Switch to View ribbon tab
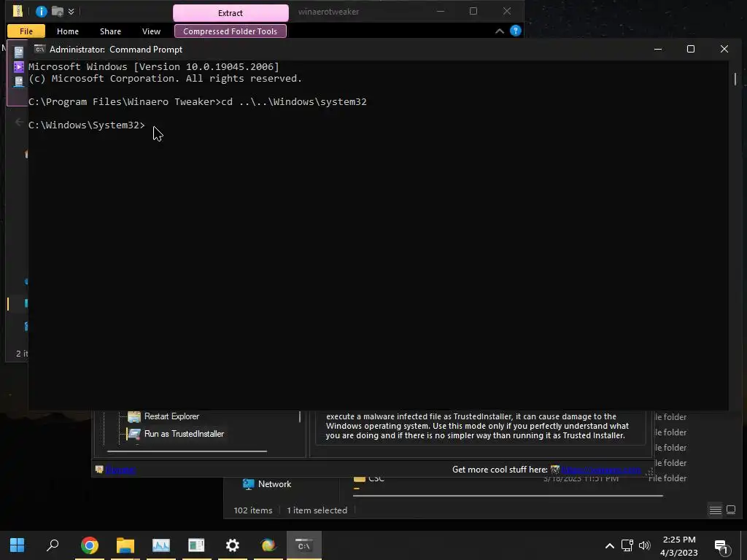This screenshot has width=747, height=560. coord(151,31)
